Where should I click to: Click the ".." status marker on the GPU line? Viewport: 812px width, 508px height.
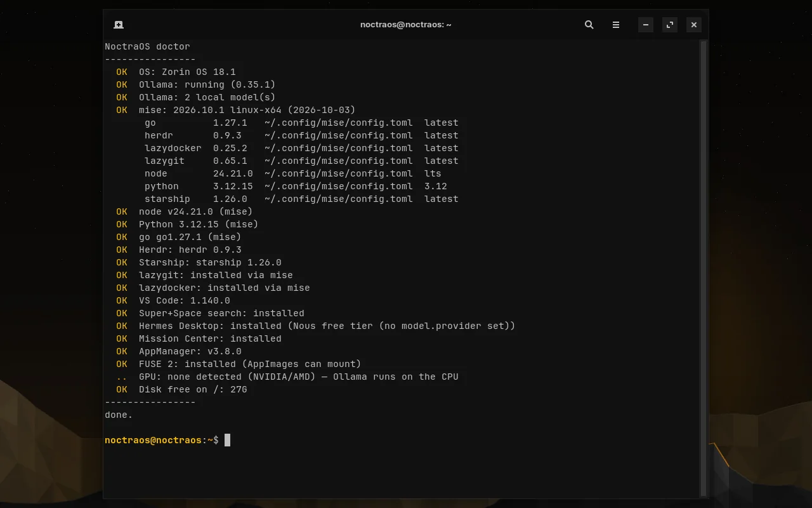click(x=122, y=377)
